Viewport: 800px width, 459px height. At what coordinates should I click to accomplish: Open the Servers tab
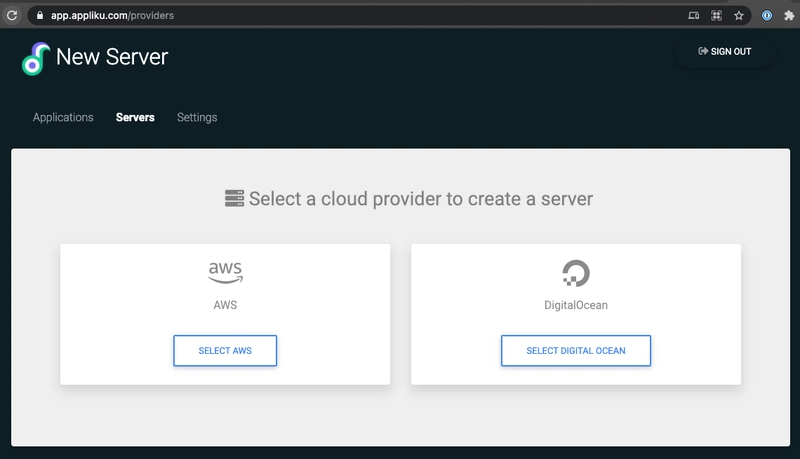(135, 117)
